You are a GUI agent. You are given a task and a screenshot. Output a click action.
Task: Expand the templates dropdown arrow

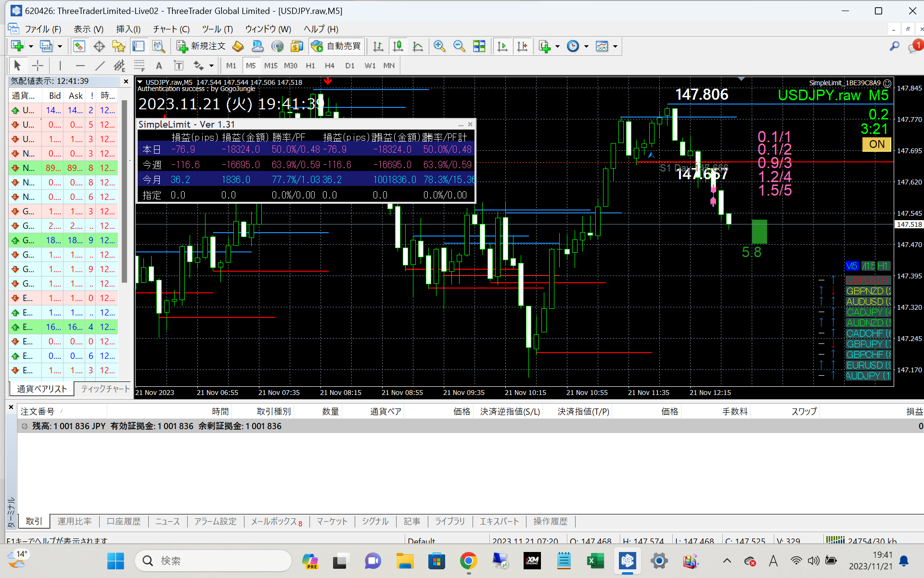click(x=615, y=47)
